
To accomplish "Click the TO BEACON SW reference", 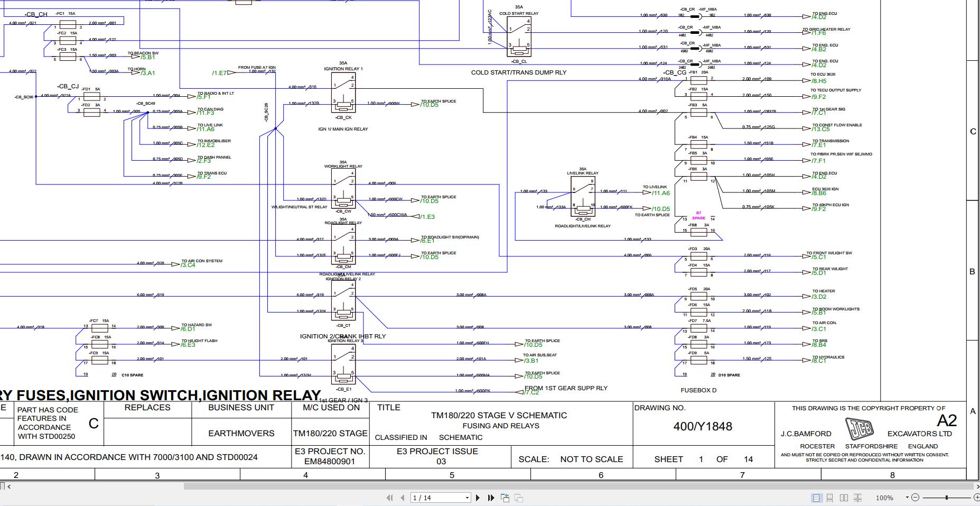I will tap(143, 53).
